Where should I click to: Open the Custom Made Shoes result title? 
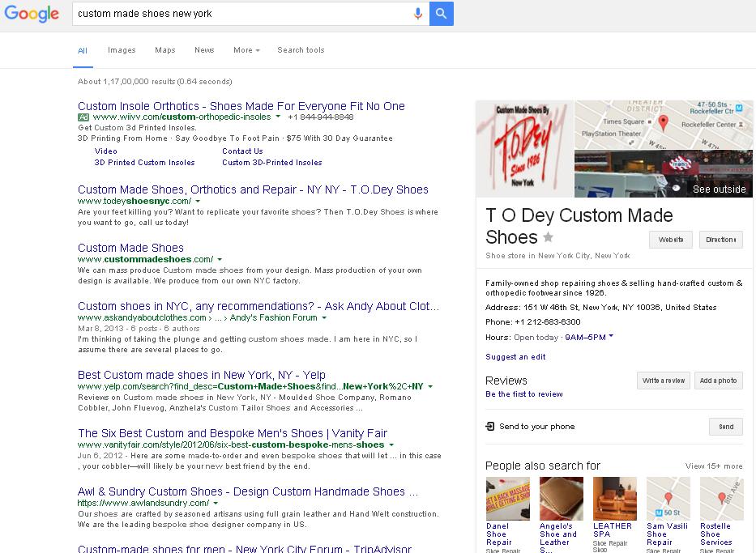pyautogui.click(x=130, y=248)
